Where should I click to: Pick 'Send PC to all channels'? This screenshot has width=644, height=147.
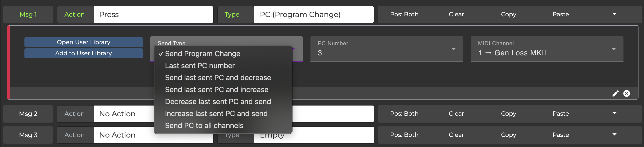click(204, 126)
